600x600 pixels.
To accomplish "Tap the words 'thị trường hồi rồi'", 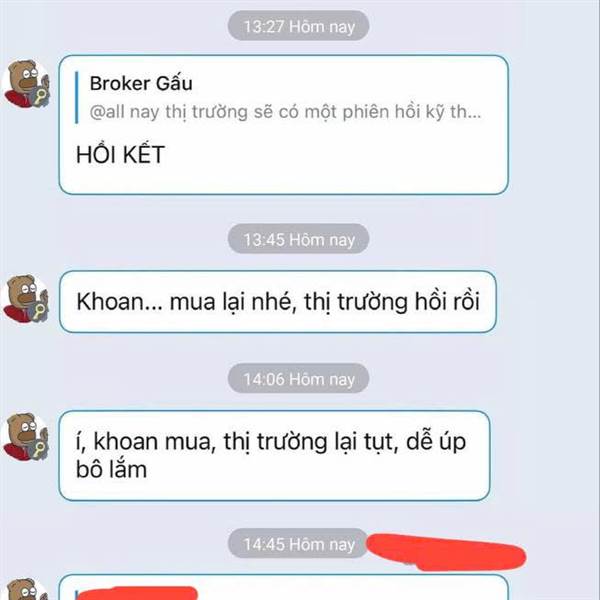I will (392, 302).
